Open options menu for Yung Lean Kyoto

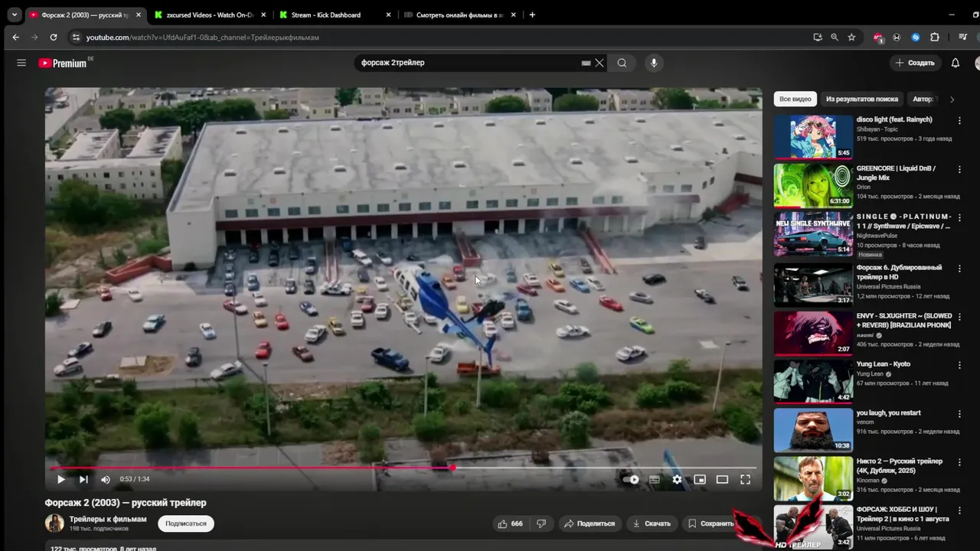959,365
